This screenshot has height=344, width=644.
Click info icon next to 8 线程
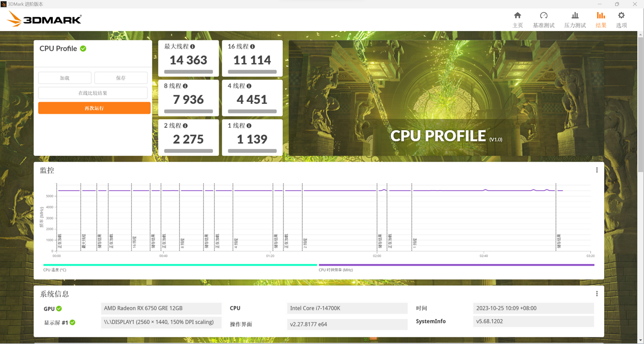(185, 86)
